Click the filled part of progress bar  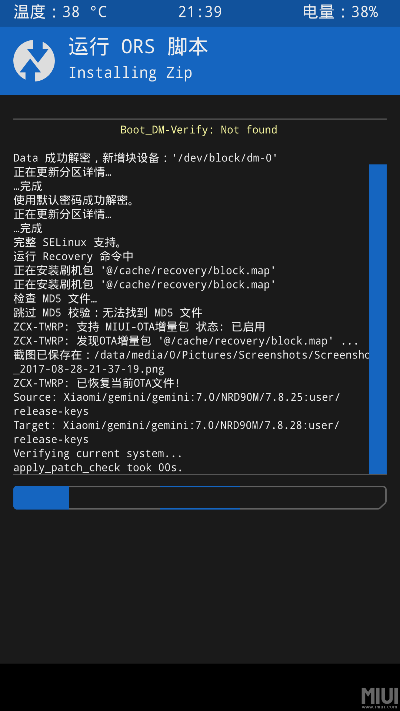pos(41,497)
